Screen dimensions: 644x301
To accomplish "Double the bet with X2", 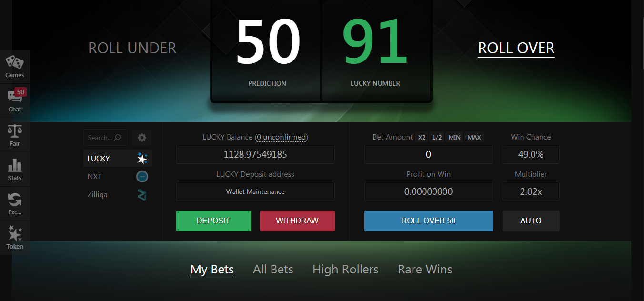I will 422,137.
